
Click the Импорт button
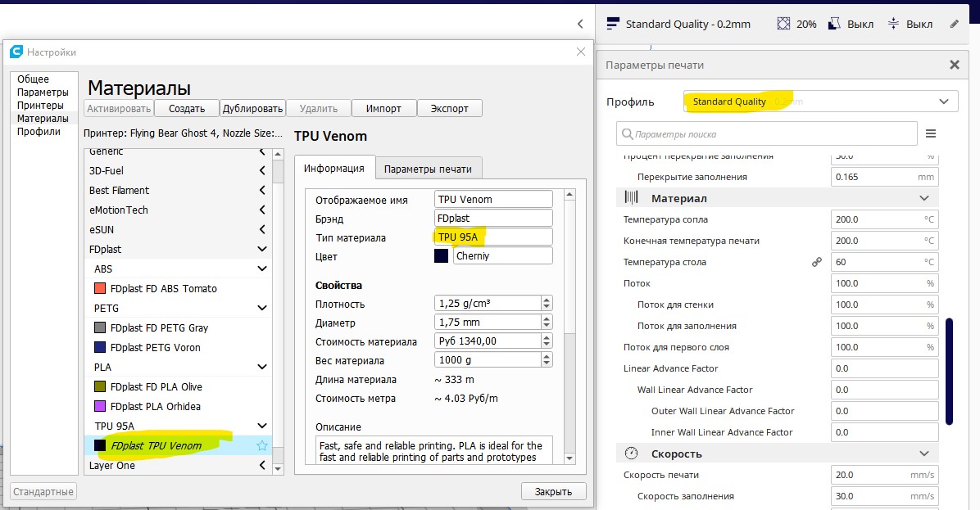pyautogui.click(x=383, y=109)
